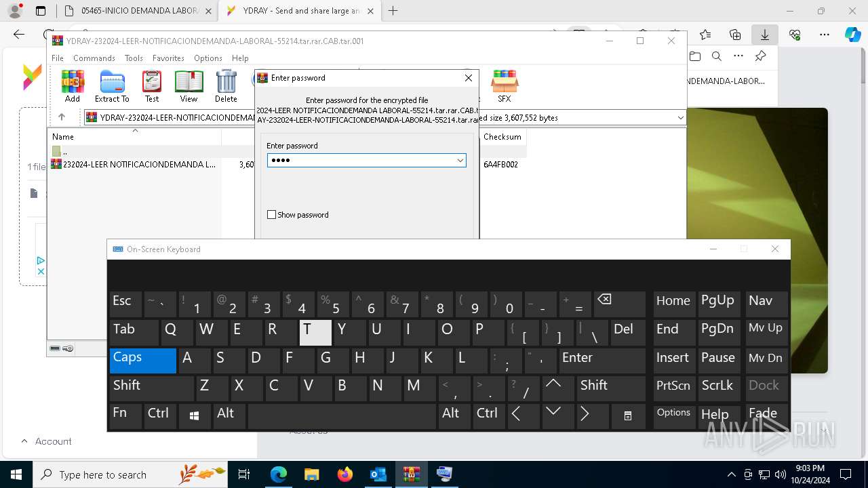868x488 pixels.
Task: Open the Copilot icon in Edge
Action: point(852,35)
